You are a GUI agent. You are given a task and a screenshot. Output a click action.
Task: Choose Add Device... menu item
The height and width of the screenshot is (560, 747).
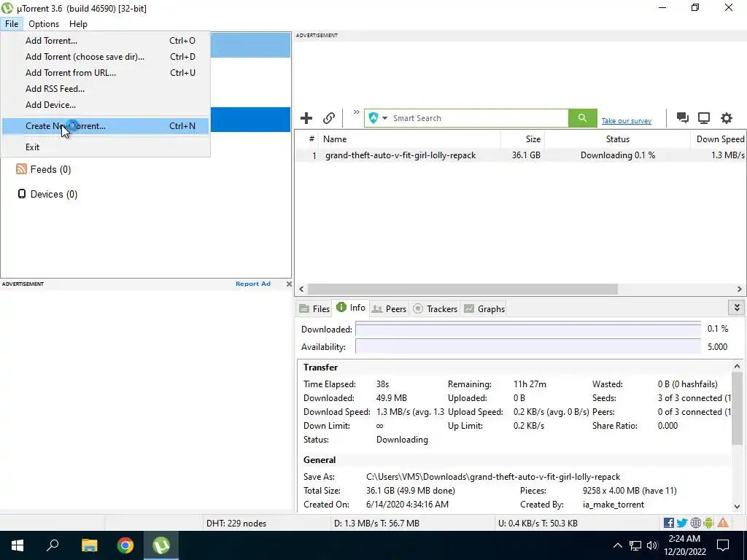click(105, 105)
